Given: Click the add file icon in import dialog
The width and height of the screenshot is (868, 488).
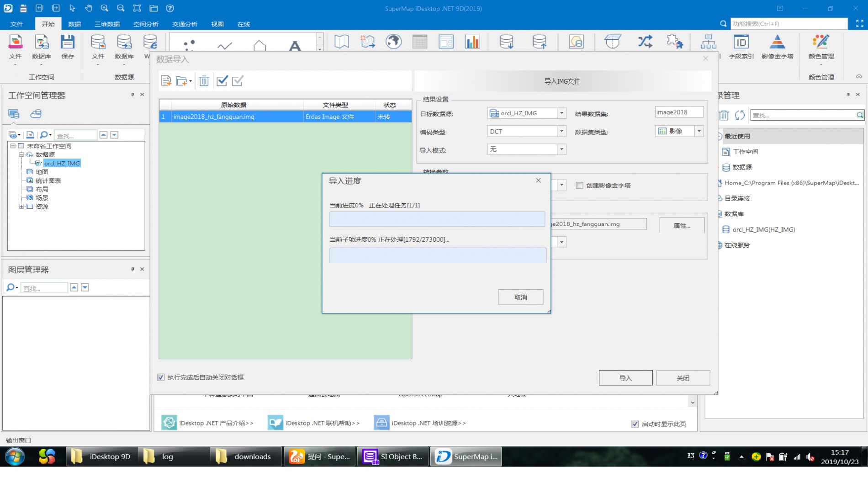Looking at the screenshot, I should pos(166,81).
